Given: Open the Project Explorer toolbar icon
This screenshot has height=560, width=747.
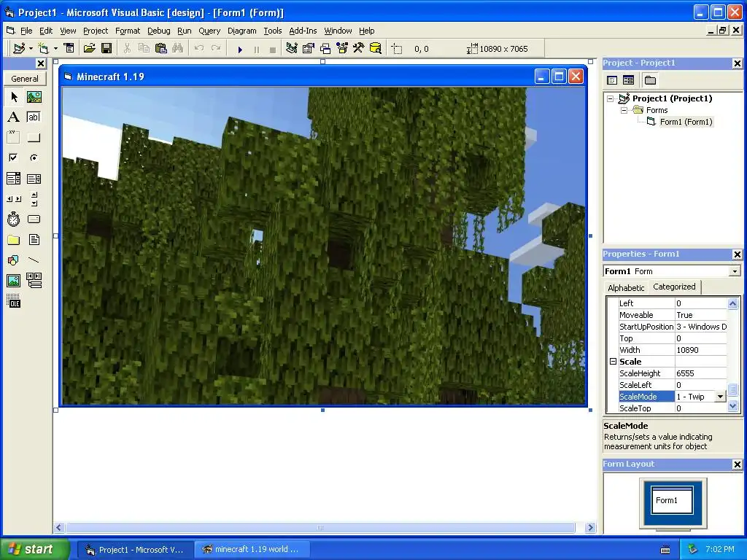Looking at the screenshot, I should (x=292, y=48).
